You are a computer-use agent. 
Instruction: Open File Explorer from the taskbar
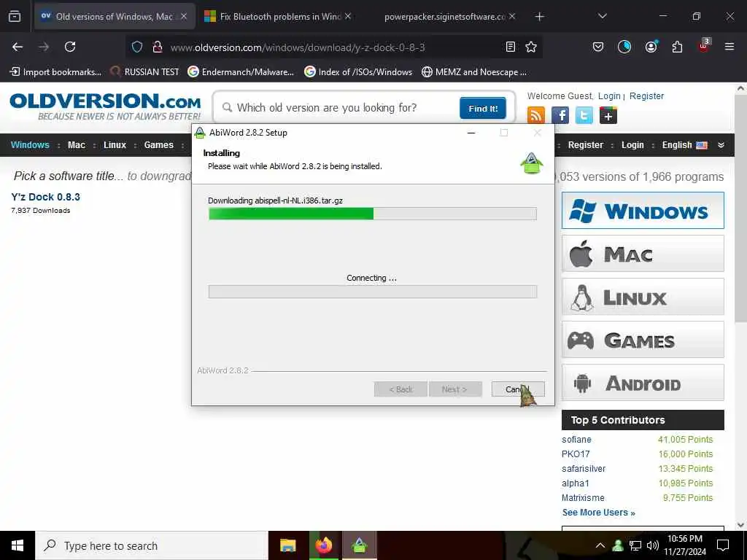tap(287, 545)
